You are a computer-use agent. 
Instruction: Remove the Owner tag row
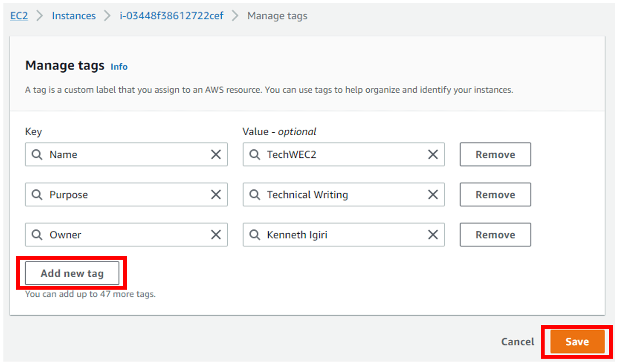495,235
